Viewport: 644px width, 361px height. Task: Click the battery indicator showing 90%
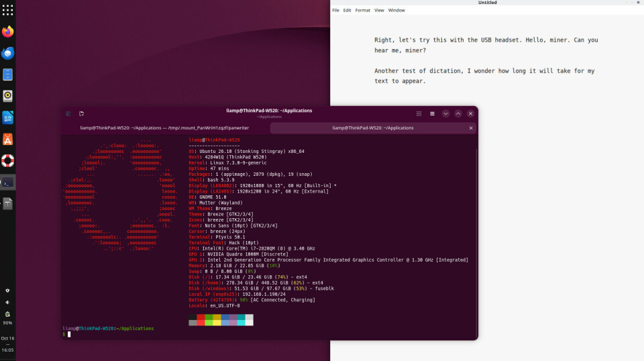(x=7, y=317)
